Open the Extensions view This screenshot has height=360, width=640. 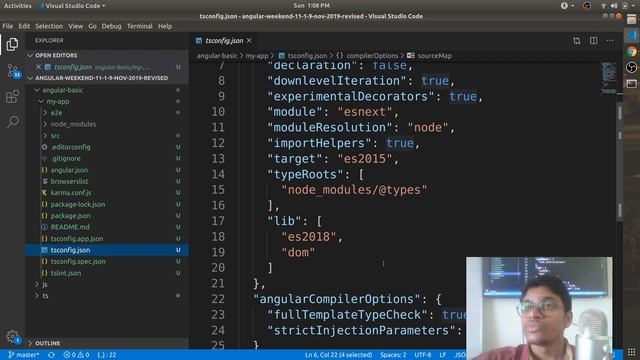(12, 97)
